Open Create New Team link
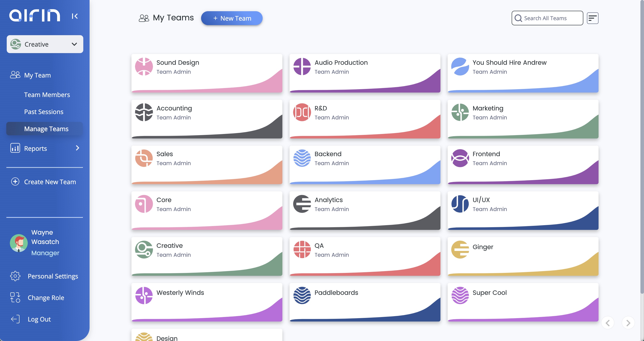Viewport: 644px width, 341px height. [x=50, y=182]
